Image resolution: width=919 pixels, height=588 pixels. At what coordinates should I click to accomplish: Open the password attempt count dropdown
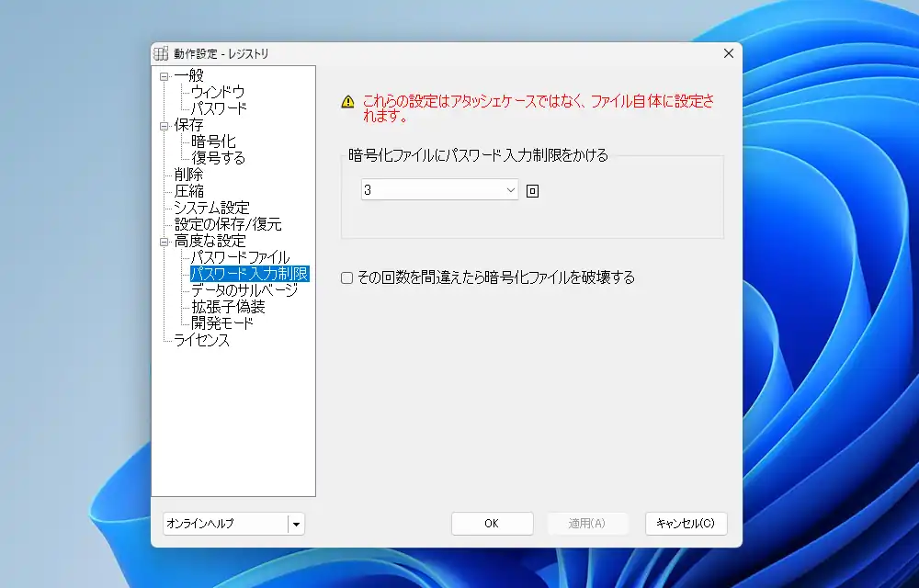tap(509, 189)
